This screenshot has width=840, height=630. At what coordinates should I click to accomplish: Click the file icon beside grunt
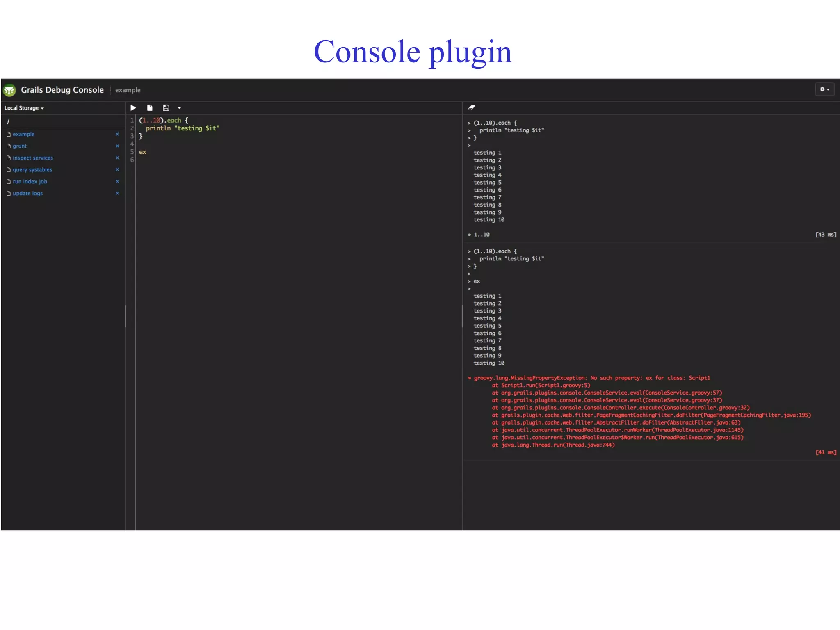tap(8, 146)
